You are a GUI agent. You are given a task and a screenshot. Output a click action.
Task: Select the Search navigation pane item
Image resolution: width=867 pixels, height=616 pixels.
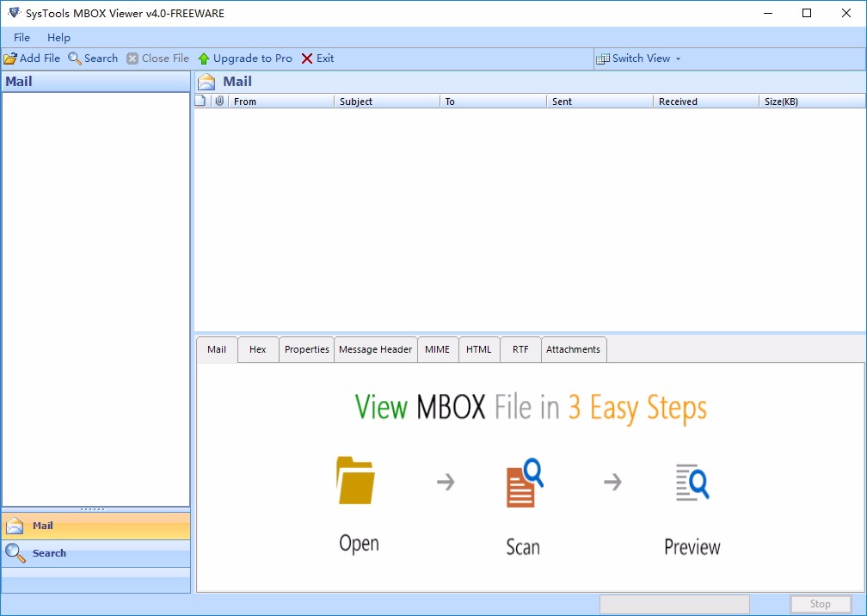click(95, 553)
